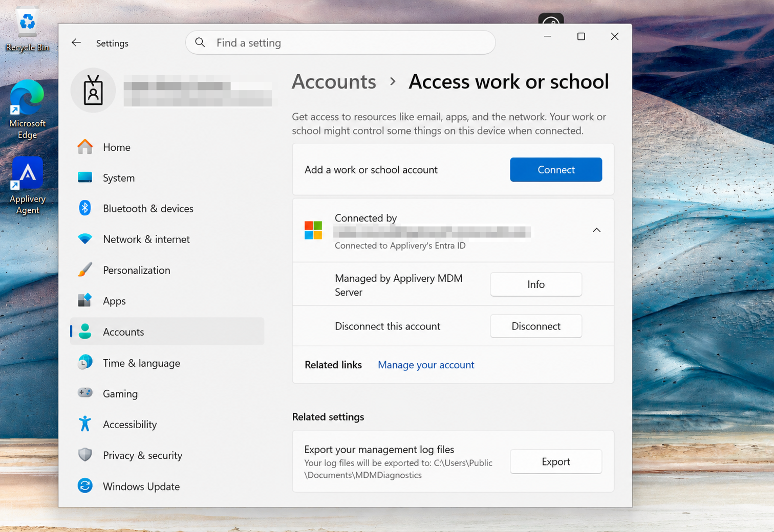Click the Network wifi icon

click(x=85, y=239)
